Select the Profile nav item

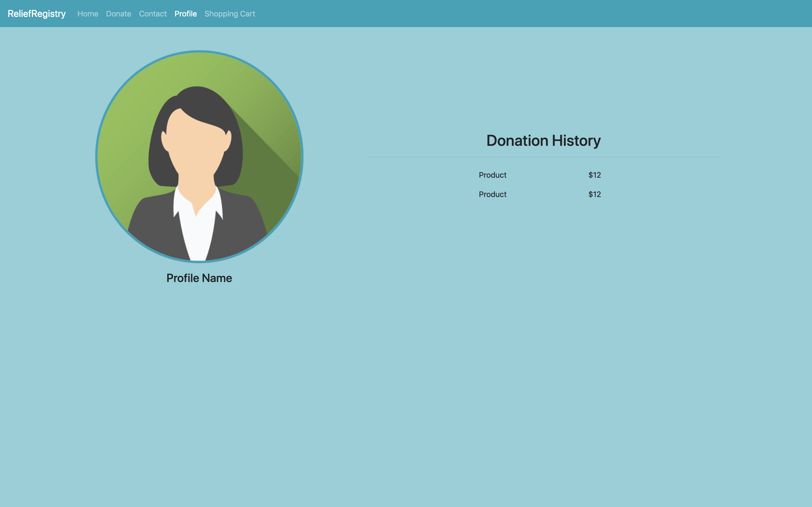point(186,14)
